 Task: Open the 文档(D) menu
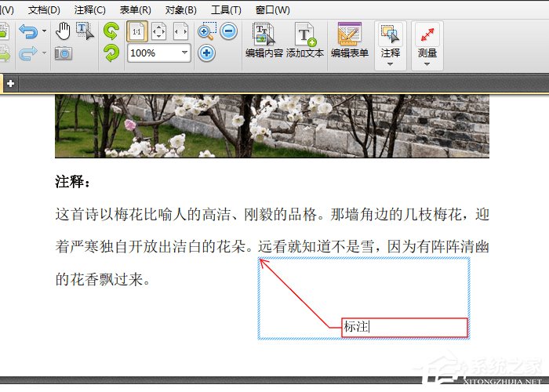(44, 9)
